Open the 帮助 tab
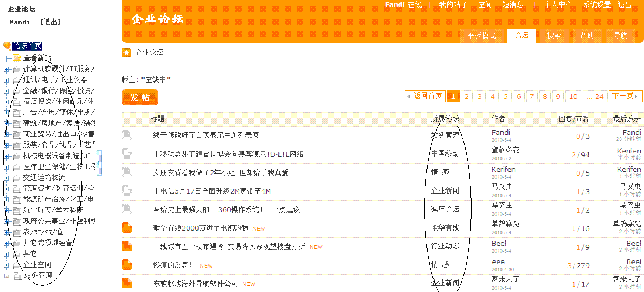Viewport: 644px width, 292px height. [587, 36]
